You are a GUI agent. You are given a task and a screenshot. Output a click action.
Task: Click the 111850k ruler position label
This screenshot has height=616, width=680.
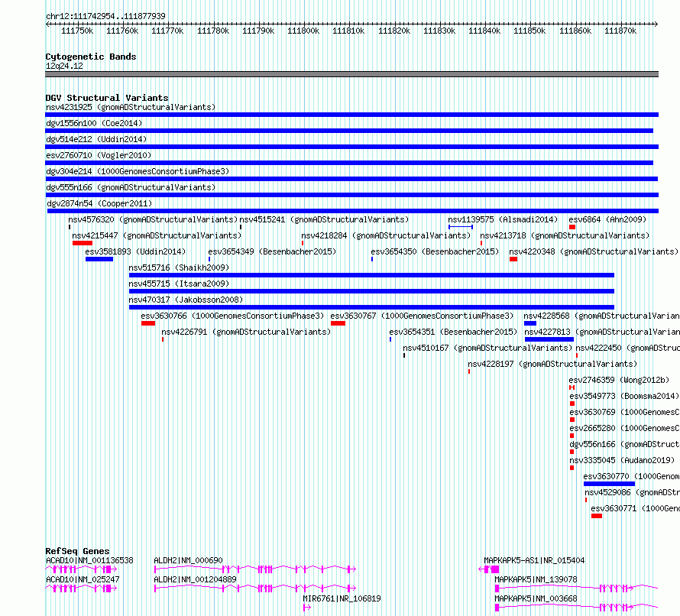point(529,31)
